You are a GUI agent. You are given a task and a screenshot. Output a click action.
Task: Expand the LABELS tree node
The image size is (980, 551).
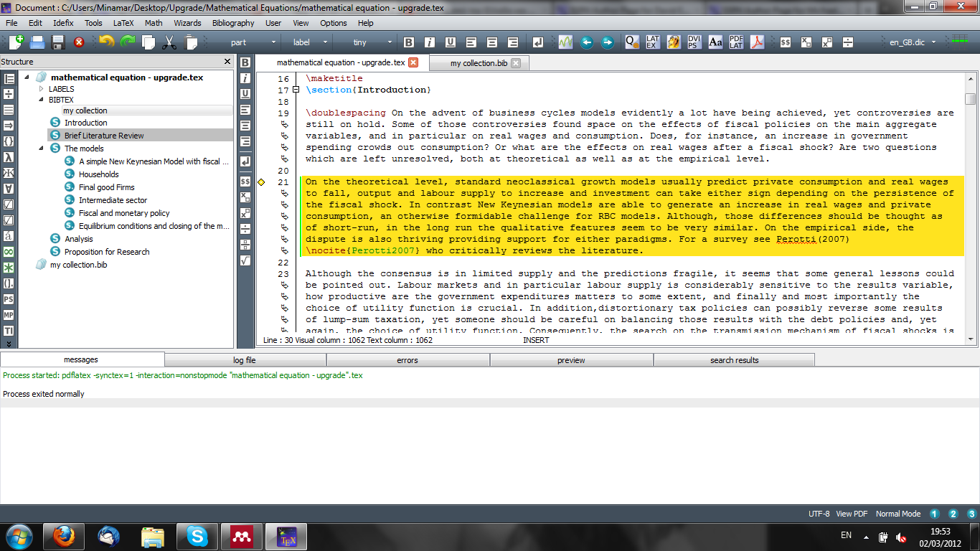pyautogui.click(x=42, y=89)
